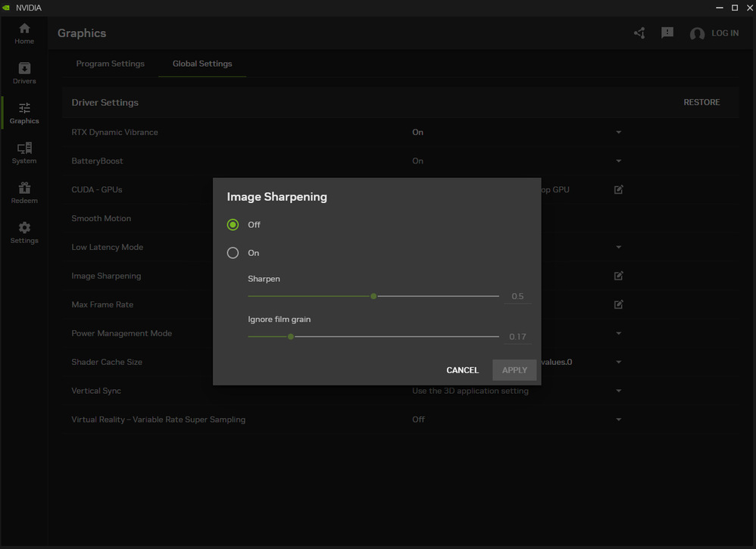
Task: Edit the CUDA - GPUs setting
Action: [619, 189]
